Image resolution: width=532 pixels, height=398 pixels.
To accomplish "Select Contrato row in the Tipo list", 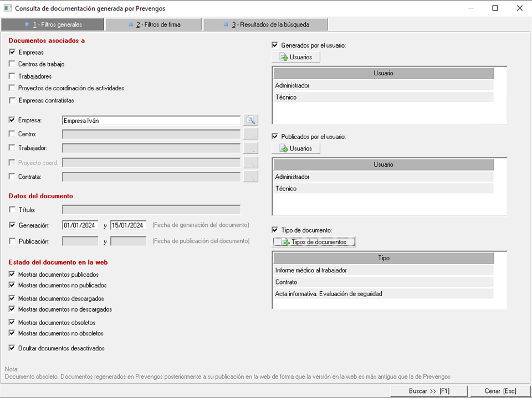I will [383, 282].
